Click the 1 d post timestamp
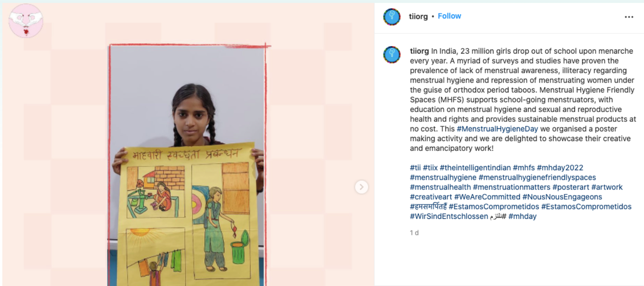Screen dimensions: 644x286 pos(414,233)
